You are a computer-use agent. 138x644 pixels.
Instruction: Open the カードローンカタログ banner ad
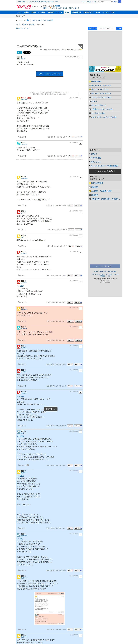pos(105,69)
